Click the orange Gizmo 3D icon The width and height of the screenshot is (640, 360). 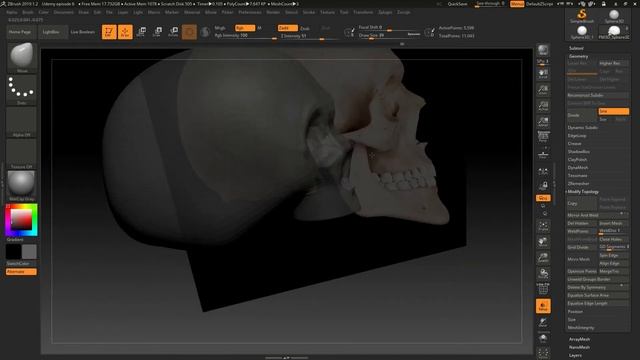coord(189,32)
